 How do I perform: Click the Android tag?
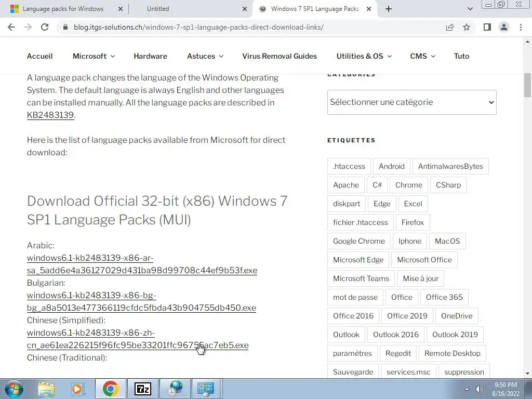tap(392, 166)
